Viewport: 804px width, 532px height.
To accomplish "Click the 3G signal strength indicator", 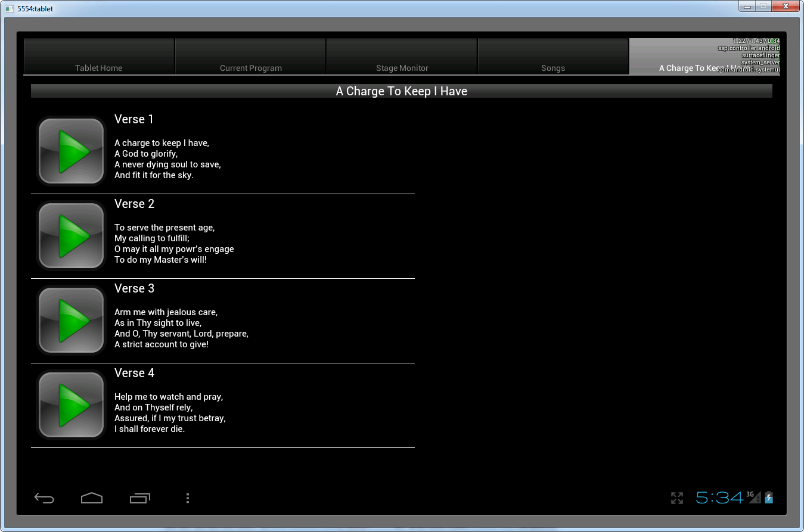I will [753, 497].
